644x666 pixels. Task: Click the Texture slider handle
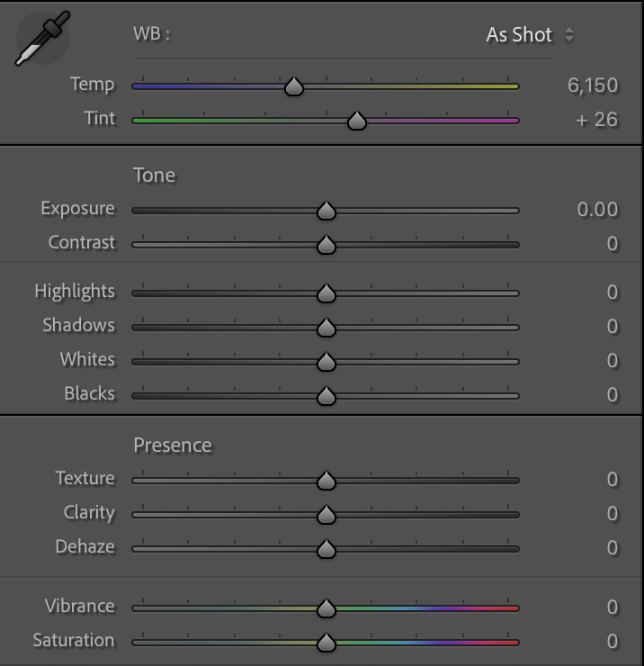[x=326, y=481]
